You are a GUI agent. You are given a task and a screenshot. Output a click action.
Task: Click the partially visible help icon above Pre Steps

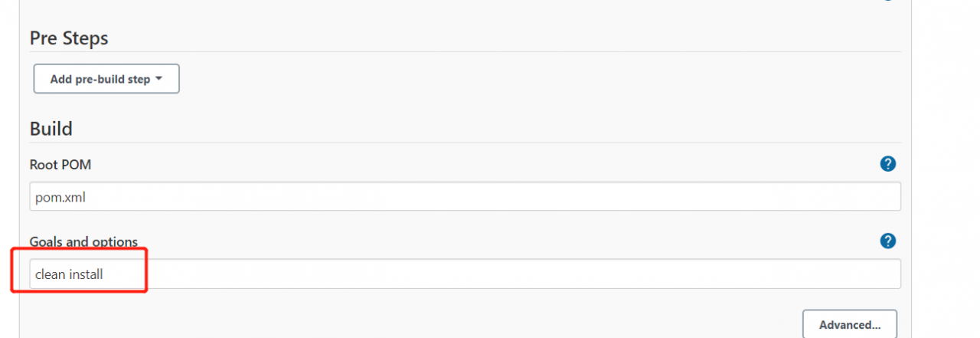[887, 1]
